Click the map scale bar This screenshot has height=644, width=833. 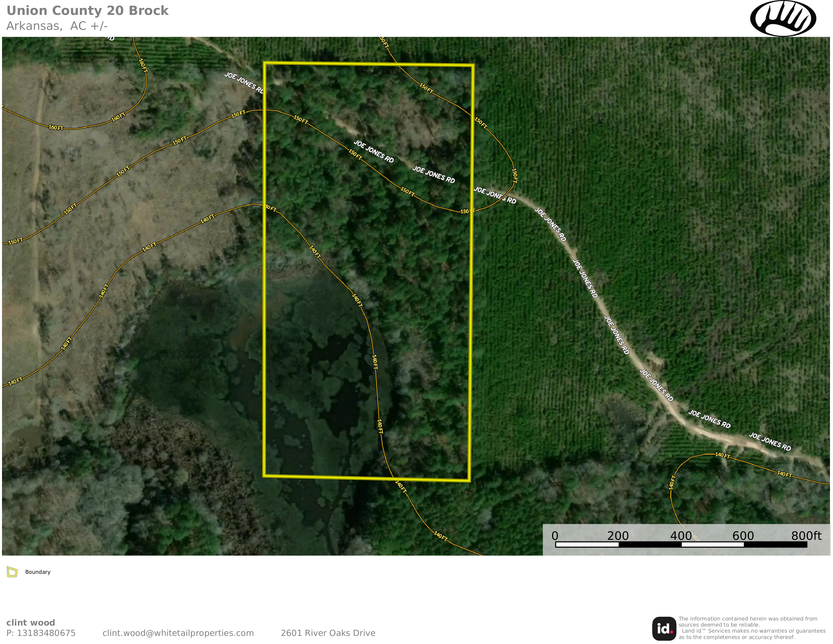[681, 544]
